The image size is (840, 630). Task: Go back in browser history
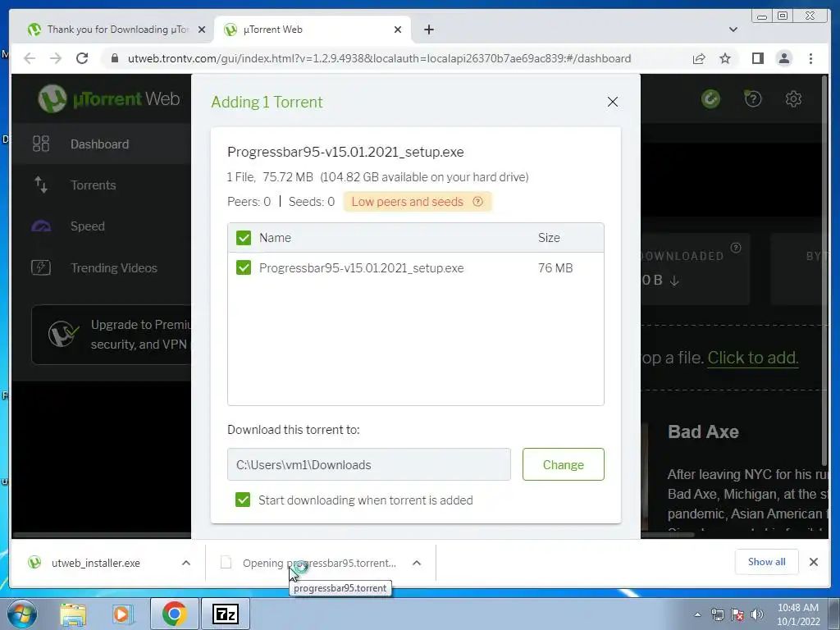pos(30,58)
